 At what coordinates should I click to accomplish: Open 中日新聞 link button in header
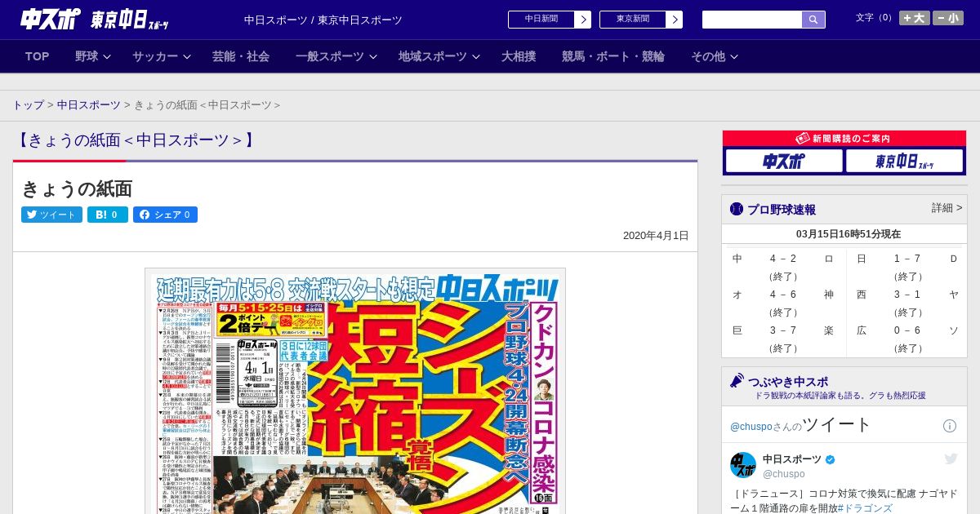[x=549, y=20]
